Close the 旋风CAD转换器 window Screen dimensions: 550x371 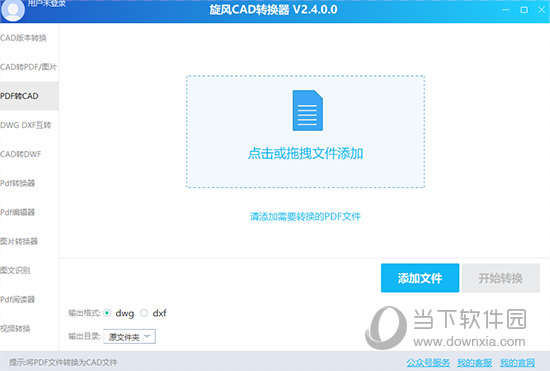coord(542,10)
